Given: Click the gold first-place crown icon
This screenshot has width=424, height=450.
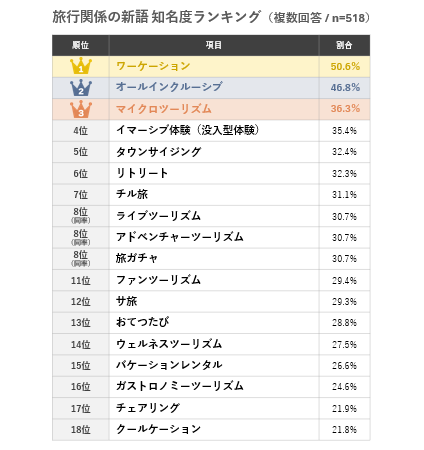Looking at the screenshot, I should pos(81,66).
